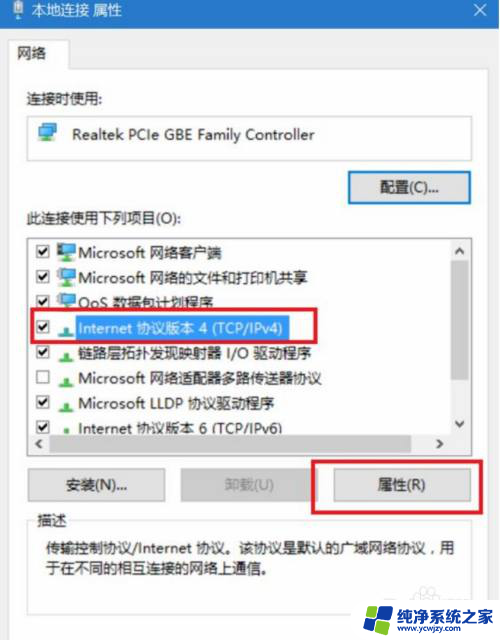Click the 链路层拓扑发现映射器 protocol icon

pos(66,356)
